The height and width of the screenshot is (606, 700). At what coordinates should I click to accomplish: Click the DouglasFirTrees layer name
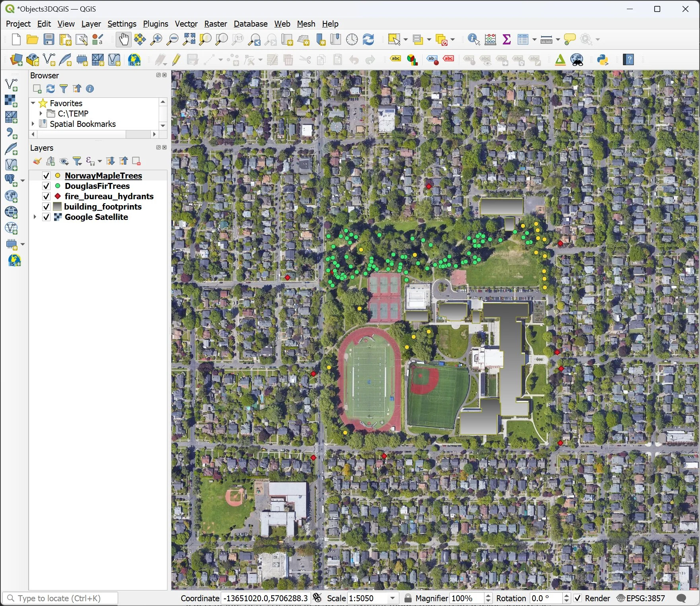tap(97, 186)
